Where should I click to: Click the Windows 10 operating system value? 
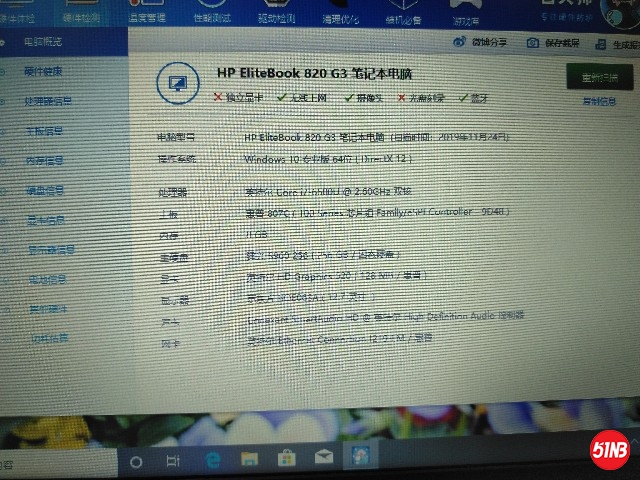pyautogui.click(x=329, y=159)
